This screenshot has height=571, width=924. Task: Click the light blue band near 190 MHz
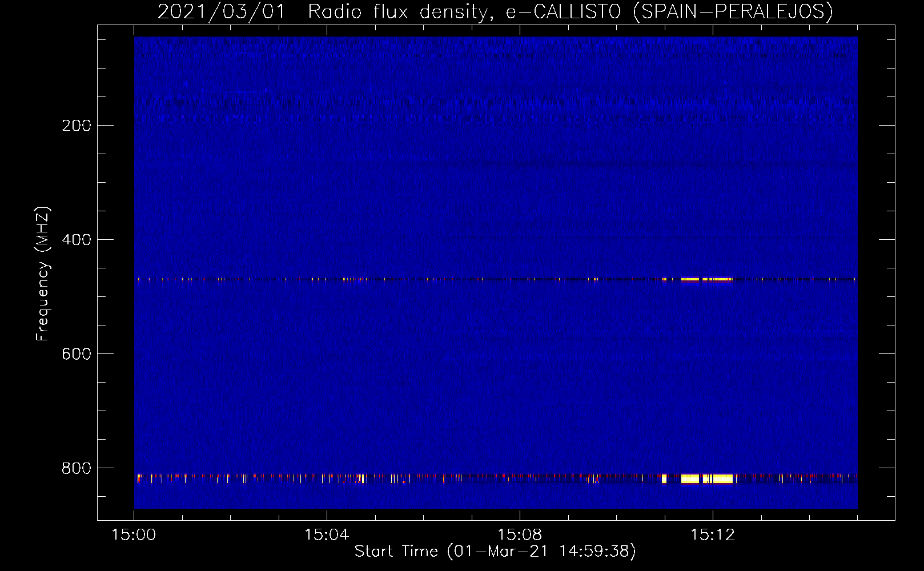point(495,118)
